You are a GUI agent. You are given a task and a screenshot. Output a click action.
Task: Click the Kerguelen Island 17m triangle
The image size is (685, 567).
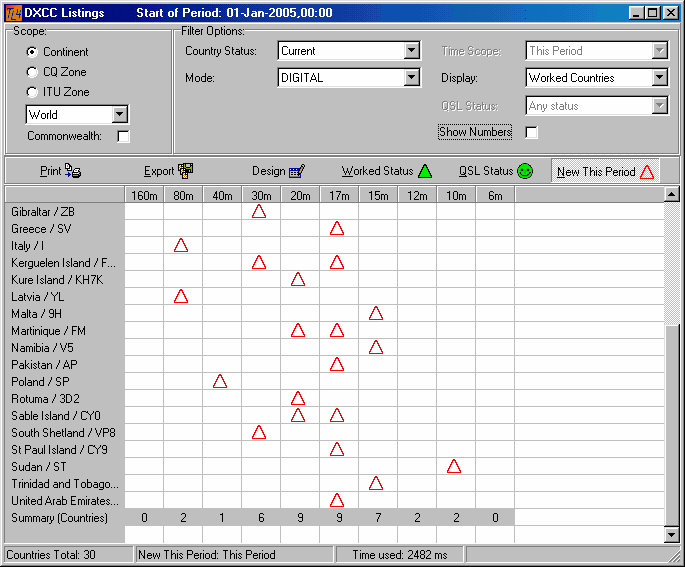click(337, 262)
